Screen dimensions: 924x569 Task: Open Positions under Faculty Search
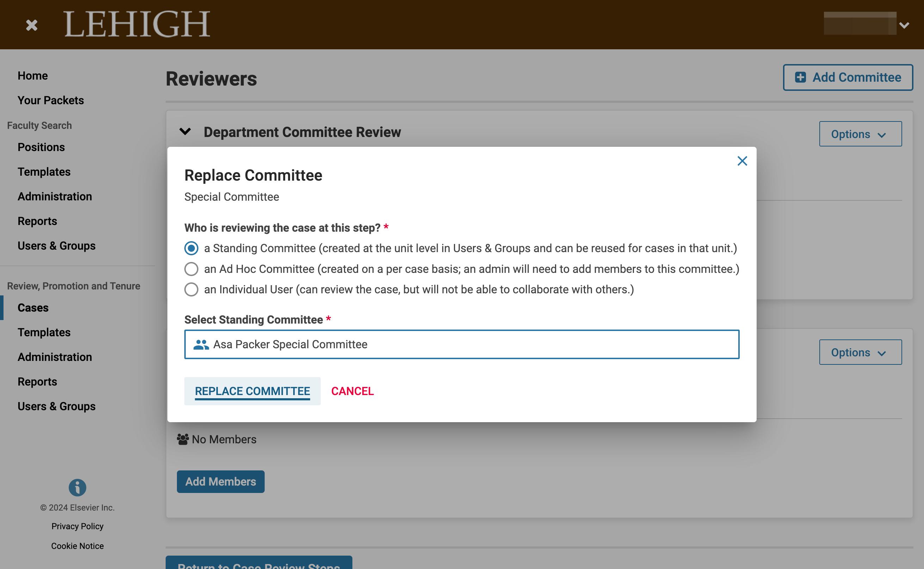click(x=42, y=147)
